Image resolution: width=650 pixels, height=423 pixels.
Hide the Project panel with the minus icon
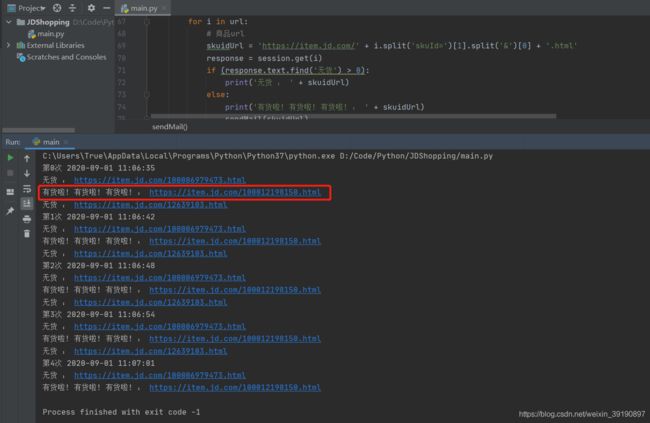[107, 8]
